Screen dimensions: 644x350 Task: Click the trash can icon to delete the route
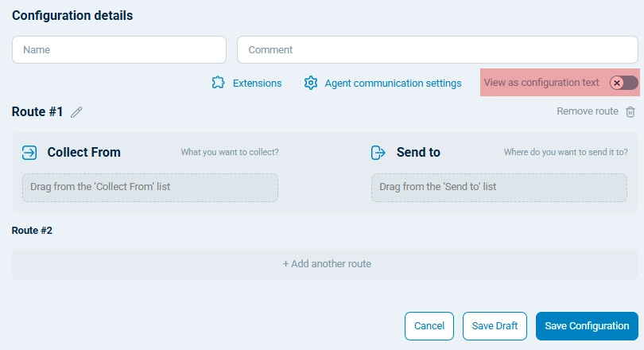pyautogui.click(x=630, y=112)
